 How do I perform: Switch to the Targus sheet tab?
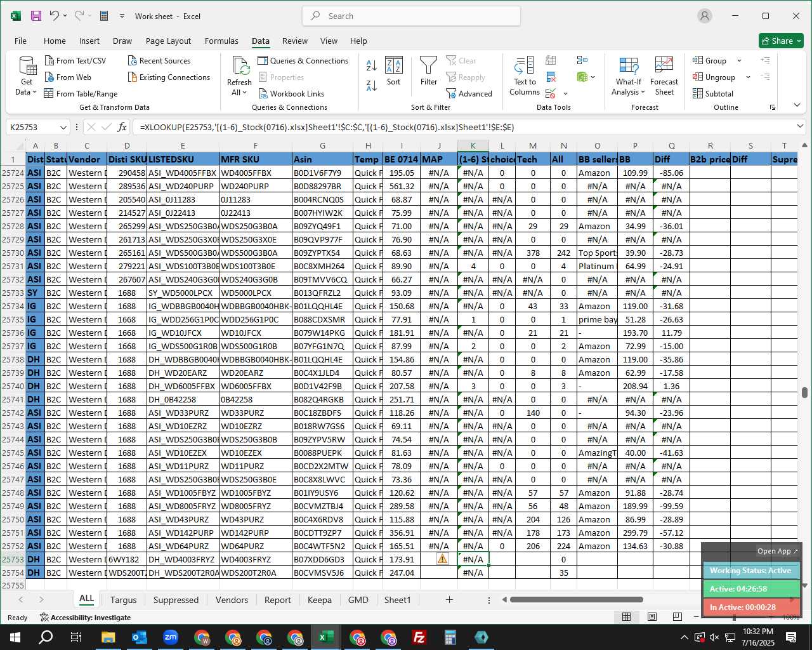123,600
